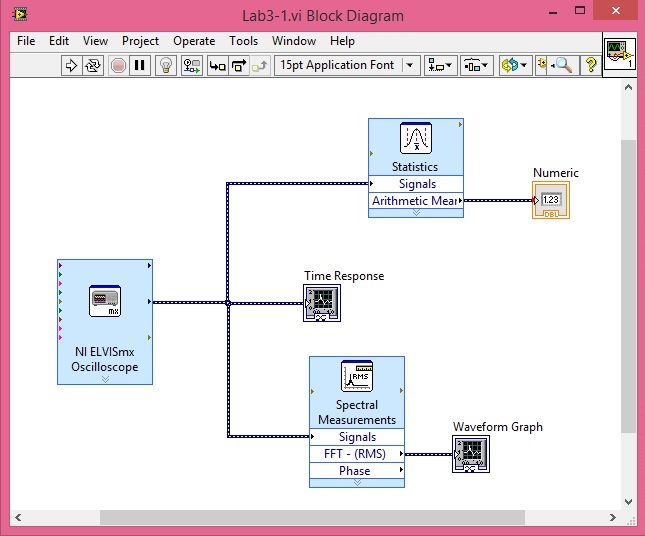
Task: Select the Time Response graph terminal
Action: [x=322, y=304]
